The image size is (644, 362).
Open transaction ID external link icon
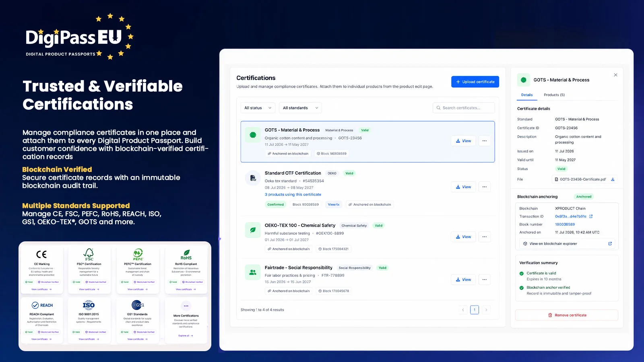(591, 216)
